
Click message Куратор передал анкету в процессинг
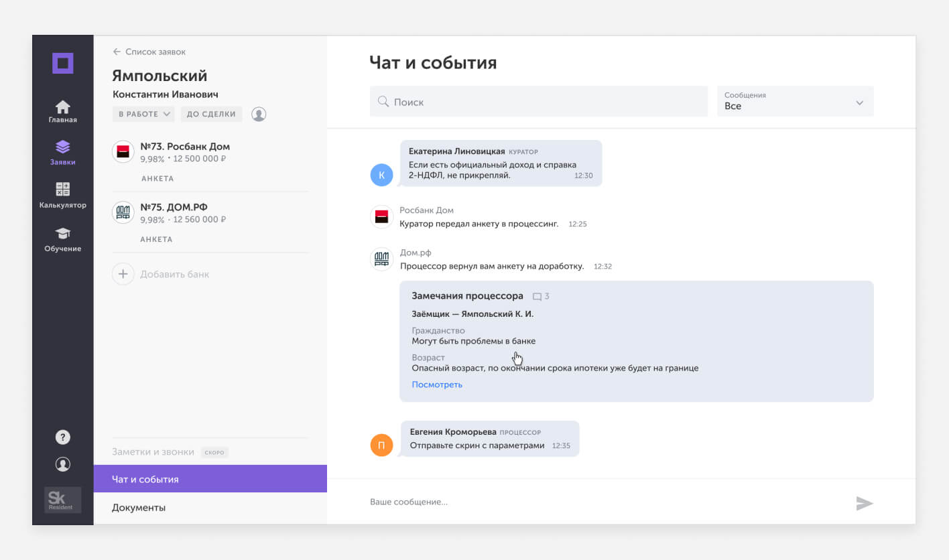(x=479, y=224)
